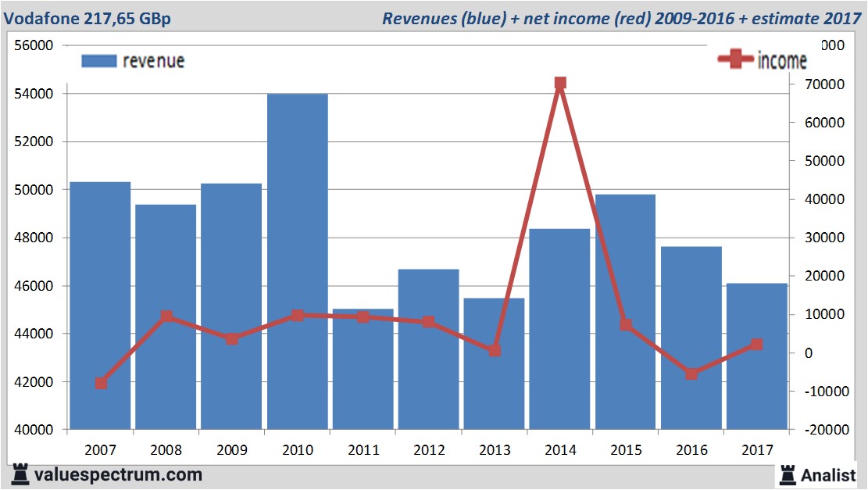Select the tallest revenue bar for 2010
Viewport: 868px width, 490px height.
tap(297, 261)
